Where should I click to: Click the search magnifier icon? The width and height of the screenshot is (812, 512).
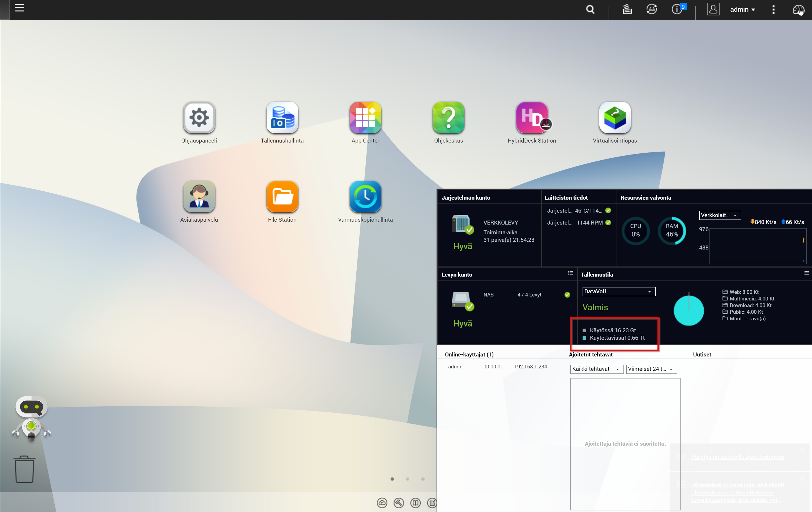click(x=590, y=10)
